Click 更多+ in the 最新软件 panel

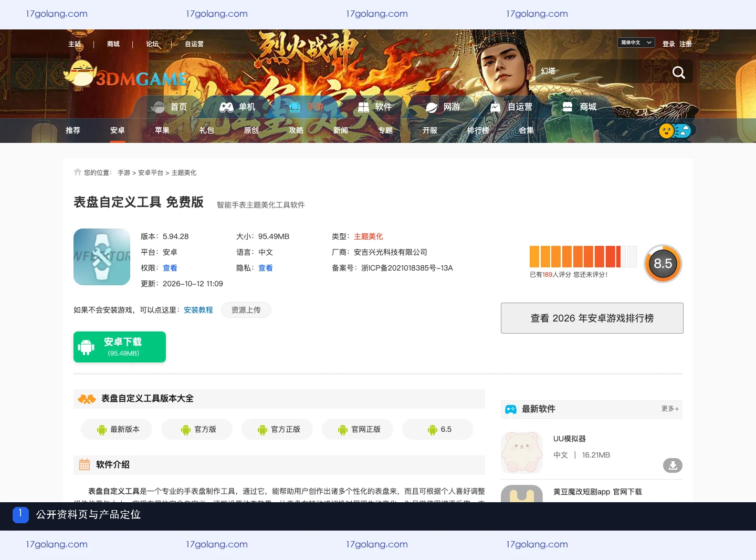coord(670,409)
